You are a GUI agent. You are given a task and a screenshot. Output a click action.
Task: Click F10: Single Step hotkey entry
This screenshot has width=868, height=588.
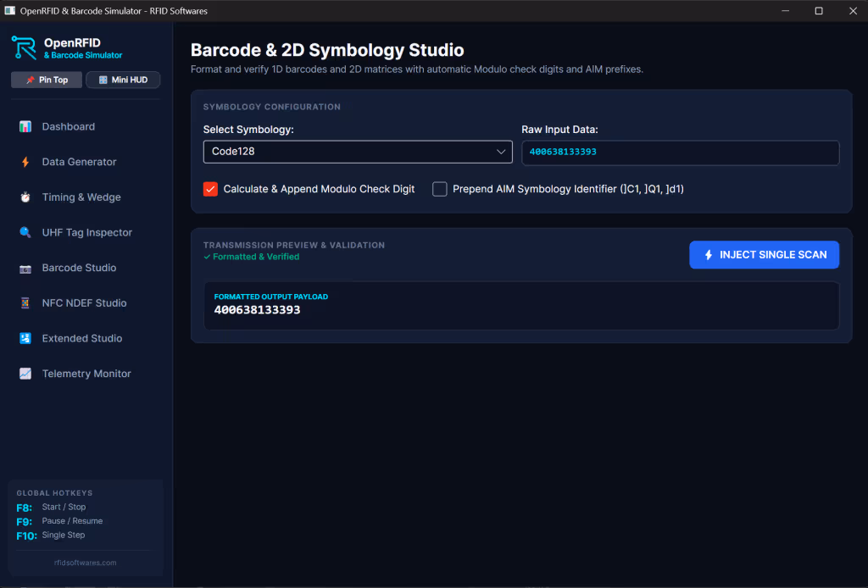click(51, 535)
